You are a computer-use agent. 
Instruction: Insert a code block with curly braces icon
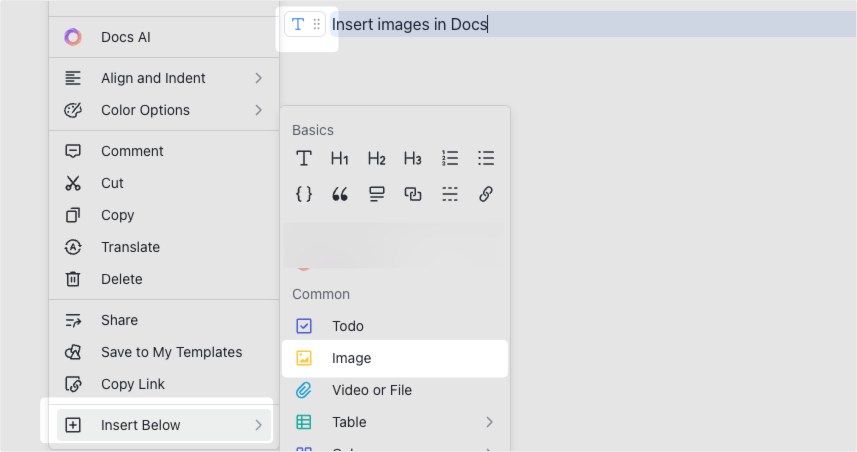coord(304,194)
